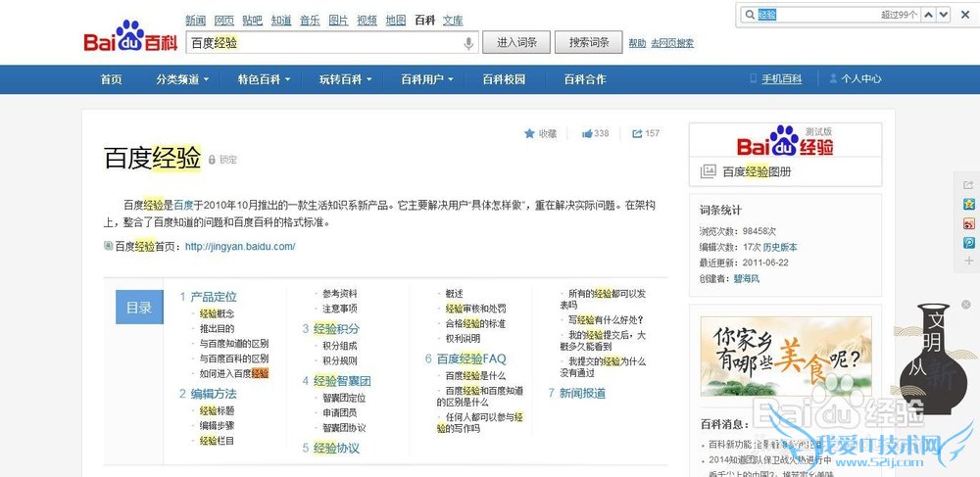Screen dimensions: 980x477
Task: Open the 首页 navigation item
Action: pos(112,79)
